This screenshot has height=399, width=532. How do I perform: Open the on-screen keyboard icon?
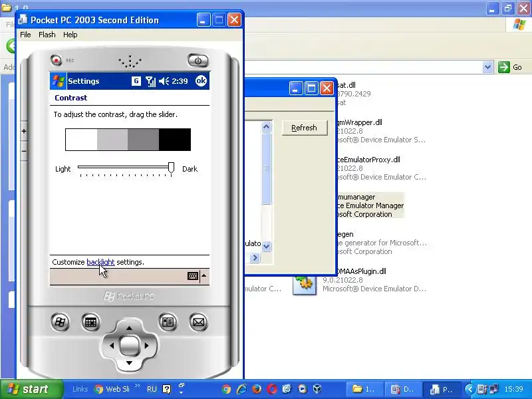193,276
